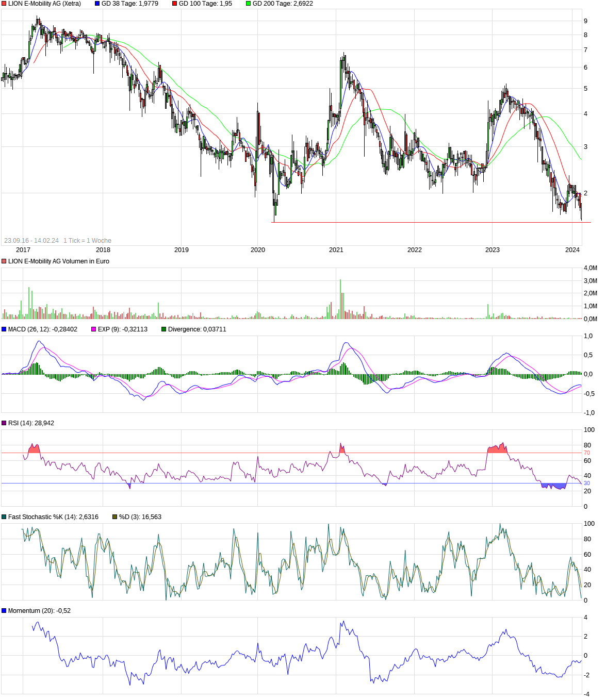Click the 2021 year label on the axis
This screenshot has height=700, width=606.
336,250
